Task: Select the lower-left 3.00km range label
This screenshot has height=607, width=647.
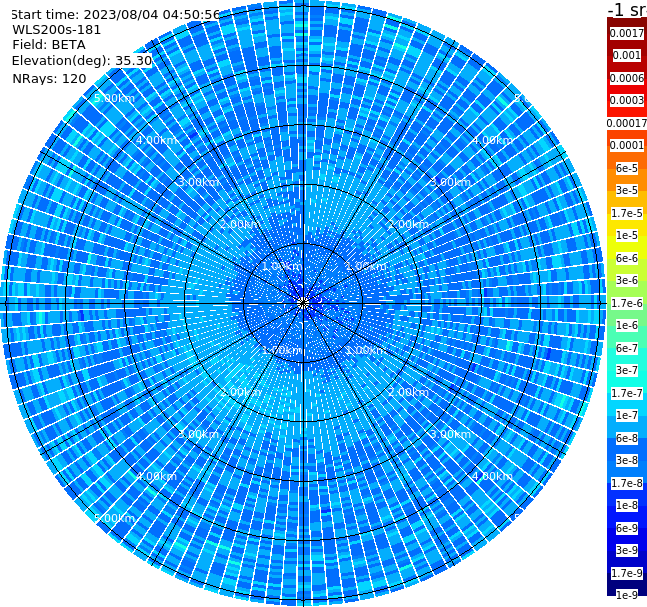Action: (x=198, y=434)
